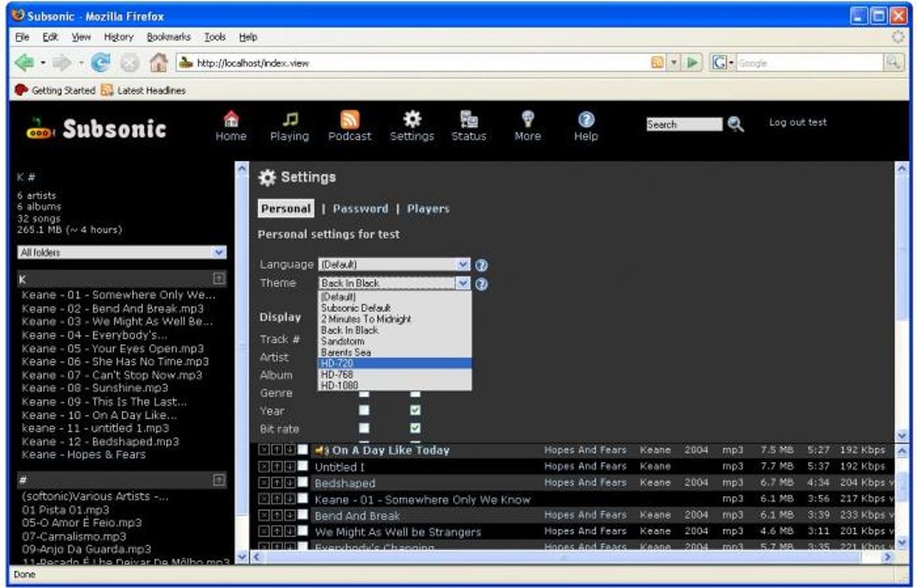Move We Might As Well be Strangers up
Image resolution: width=917 pixels, height=588 pixels.
[277, 532]
